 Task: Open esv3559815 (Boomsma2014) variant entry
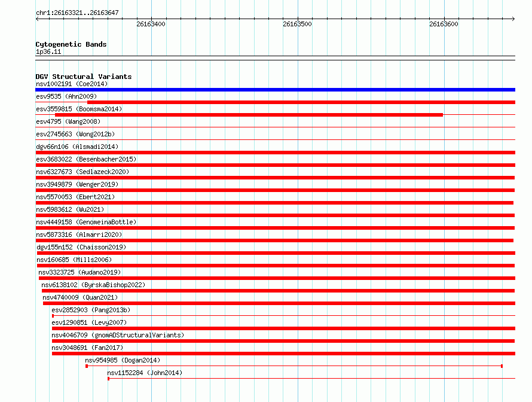[79, 109]
